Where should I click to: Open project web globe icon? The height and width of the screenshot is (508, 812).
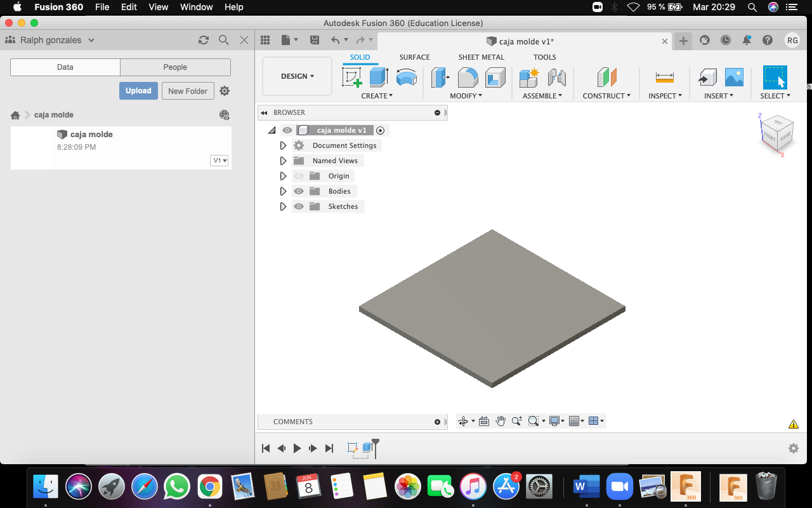(x=225, y=115)
